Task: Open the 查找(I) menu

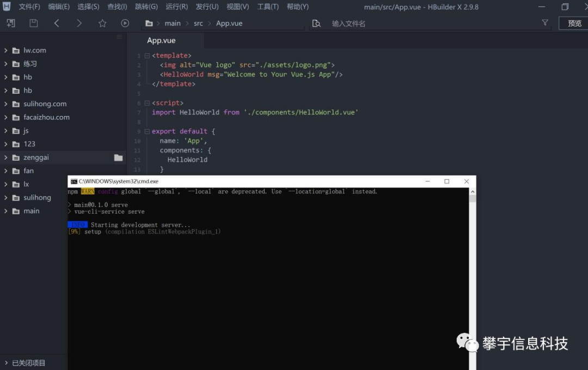Action: [117, 7]
